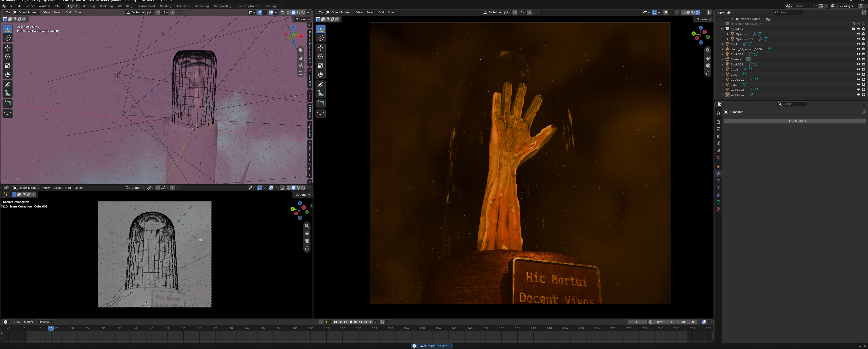868x349 pixels.
Task: Select the Transform tool in the render viewport
Action: click(320, 74)
